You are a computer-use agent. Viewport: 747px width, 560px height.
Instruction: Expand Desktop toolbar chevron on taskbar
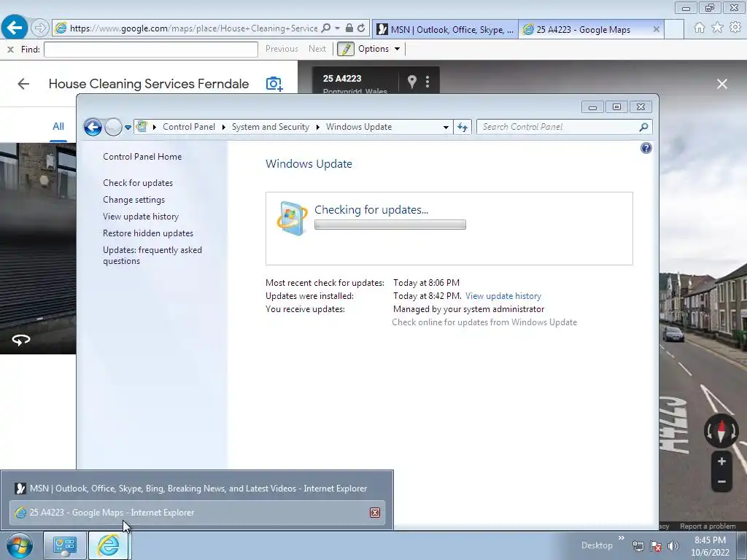point(622,538)
